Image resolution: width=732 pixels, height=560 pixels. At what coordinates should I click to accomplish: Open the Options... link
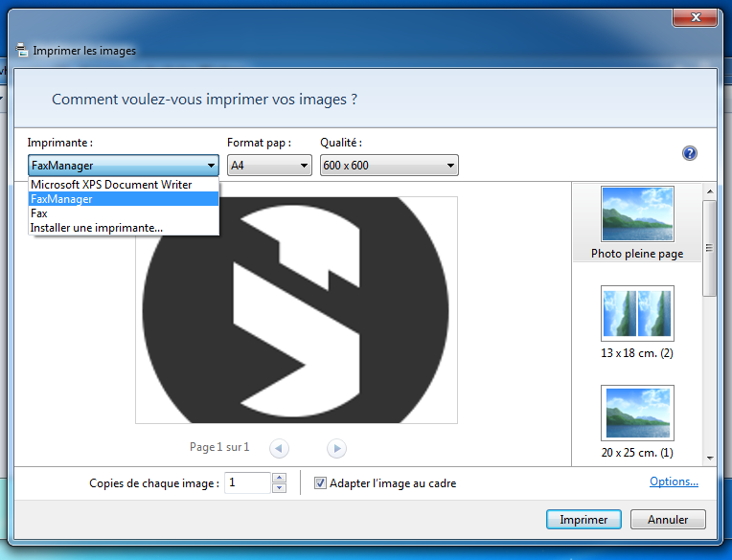point(674,482)
